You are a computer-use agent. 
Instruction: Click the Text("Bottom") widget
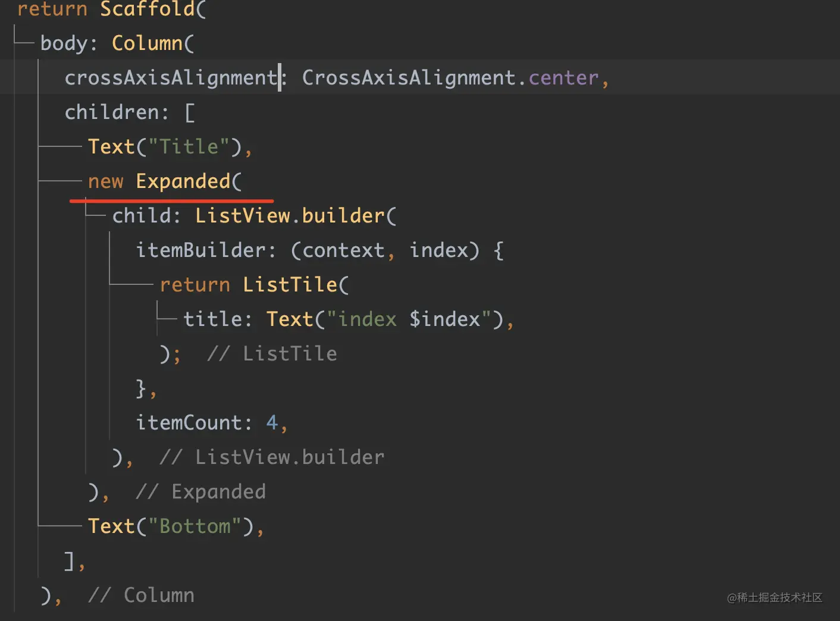(x=171, y=526)
